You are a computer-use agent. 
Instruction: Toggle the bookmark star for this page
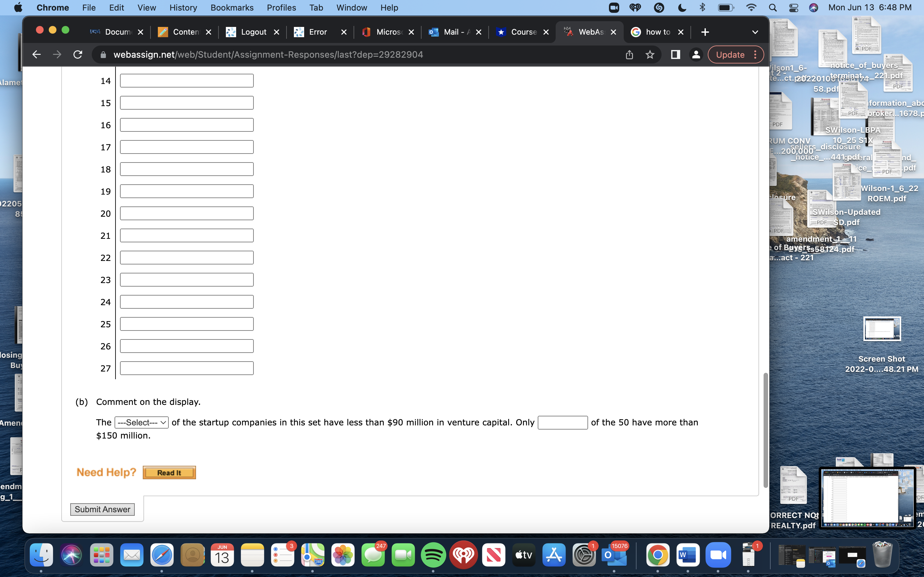coord(649,54)
